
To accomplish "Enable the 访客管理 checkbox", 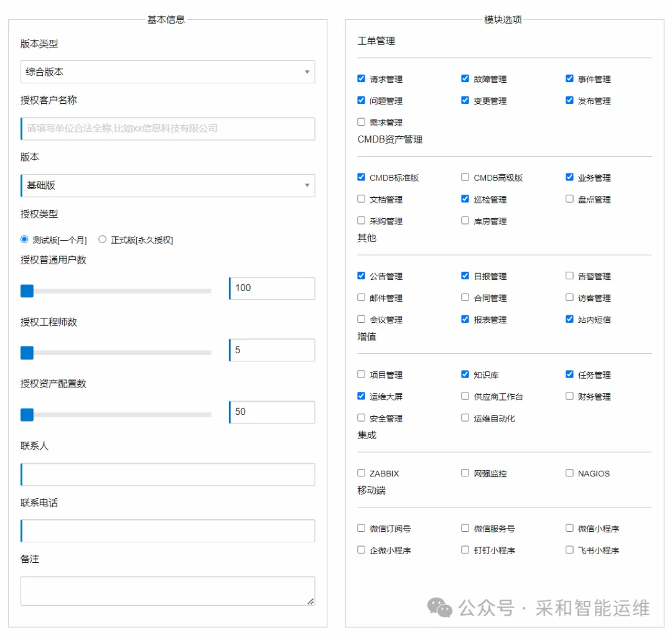I will click(x=569, y=297).
